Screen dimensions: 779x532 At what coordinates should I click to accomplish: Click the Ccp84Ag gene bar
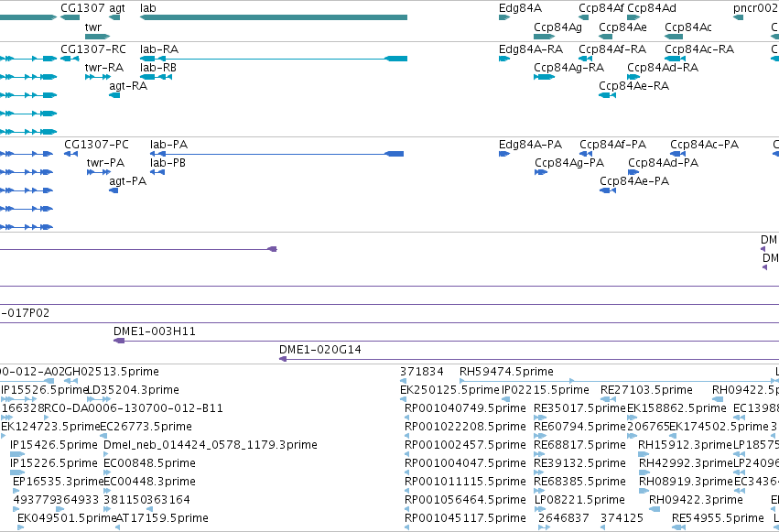tap(544, 37)
